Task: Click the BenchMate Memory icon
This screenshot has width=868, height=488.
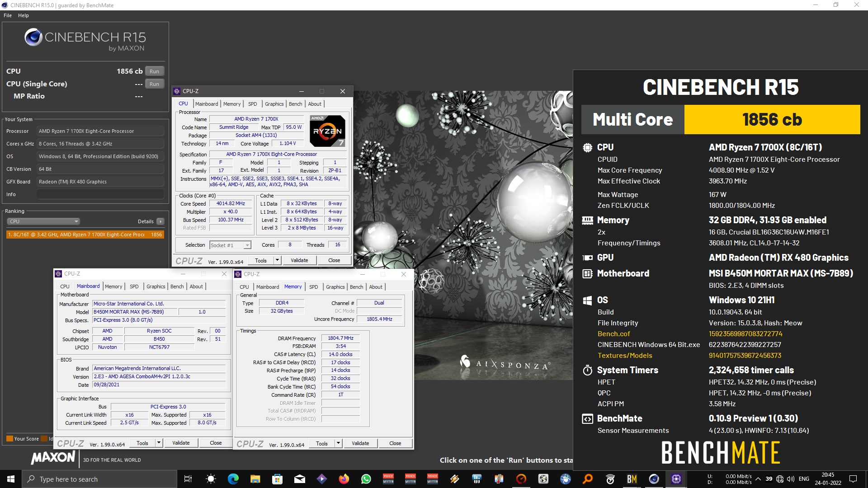Action: (x=587, y=220)
